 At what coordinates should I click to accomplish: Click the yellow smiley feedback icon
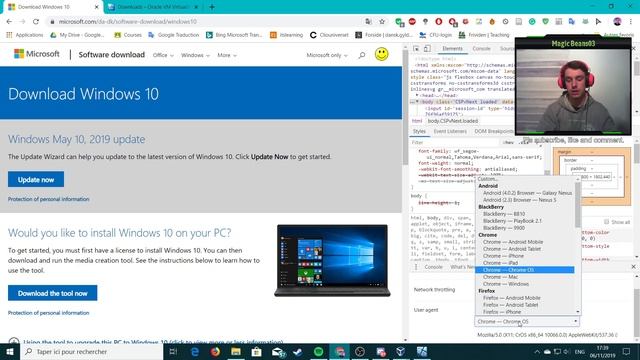click(x=382, y=54)
